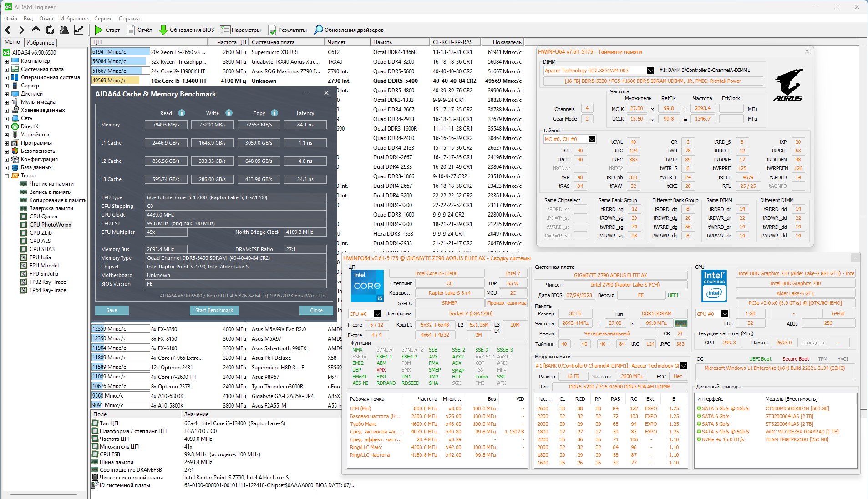Viewport: 868px width, 499px height.
Task: Click the memory chip icon in HWiNFO summary
Action: [680, 323]
